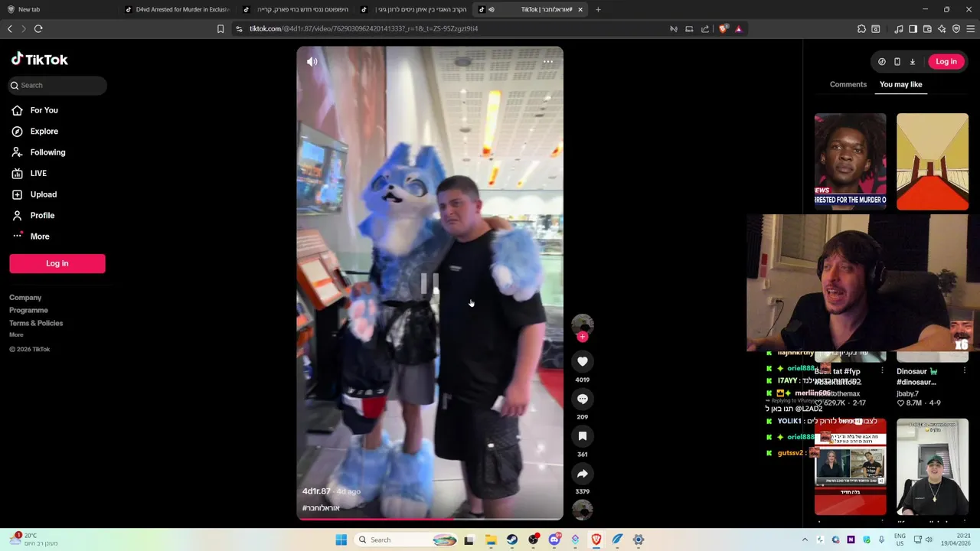
Task: Switch to the Comments tab
Action: tap(848, 84)
